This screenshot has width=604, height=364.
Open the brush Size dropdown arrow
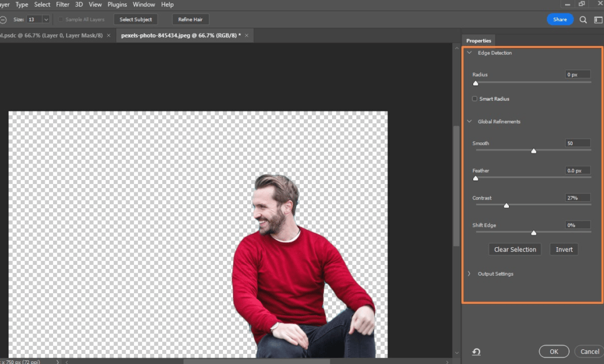(45, 19)
